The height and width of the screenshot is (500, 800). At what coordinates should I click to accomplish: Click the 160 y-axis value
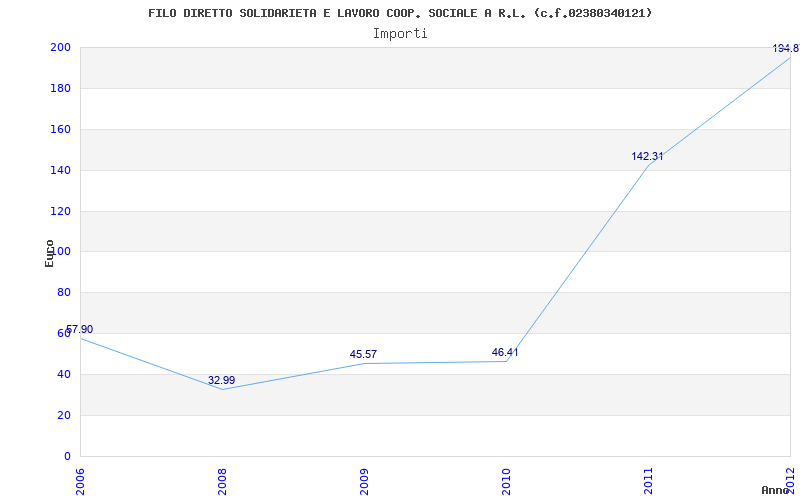tap(60, 130)
